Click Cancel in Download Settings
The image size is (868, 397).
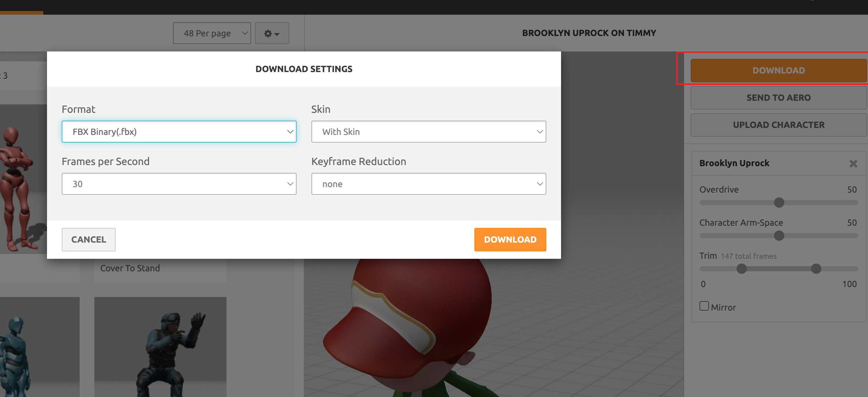[88, 240]
